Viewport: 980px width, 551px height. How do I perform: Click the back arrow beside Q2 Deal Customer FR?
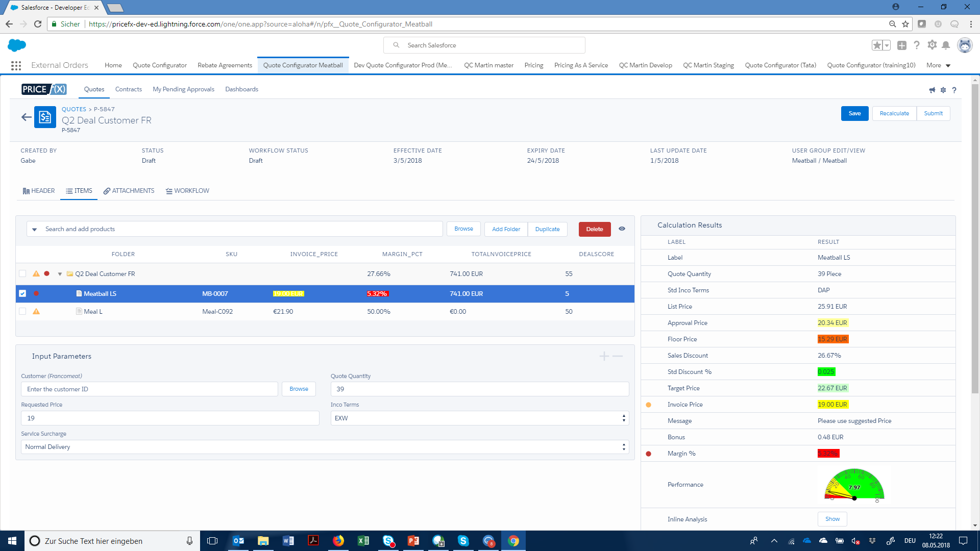[26, 117]
